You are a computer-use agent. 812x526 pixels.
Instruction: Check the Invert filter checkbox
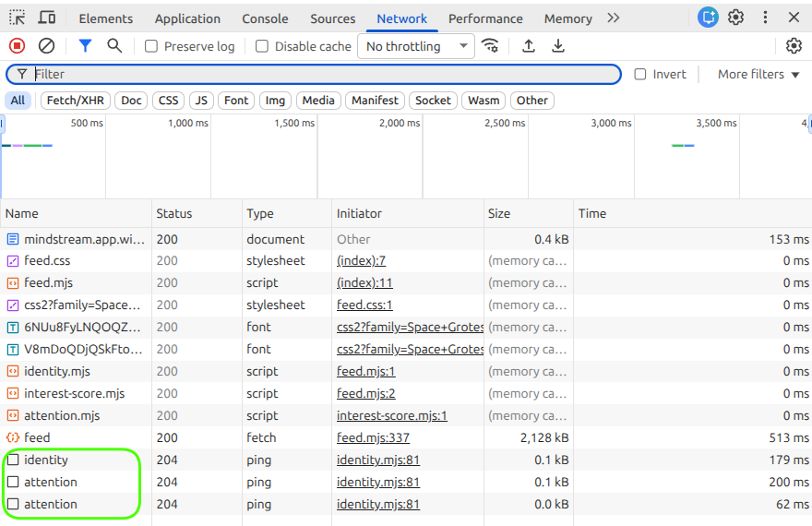[x=640, y=75]
